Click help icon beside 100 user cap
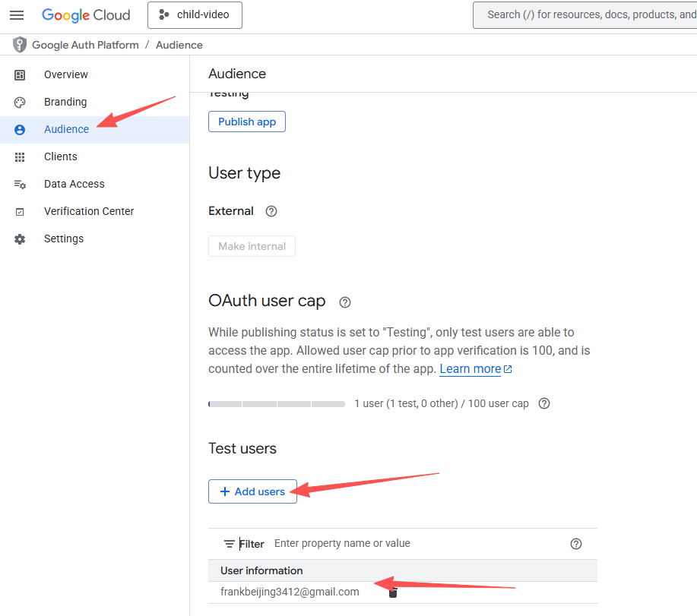The height and width of the screenshot is (616, 697). click(544, 403)
